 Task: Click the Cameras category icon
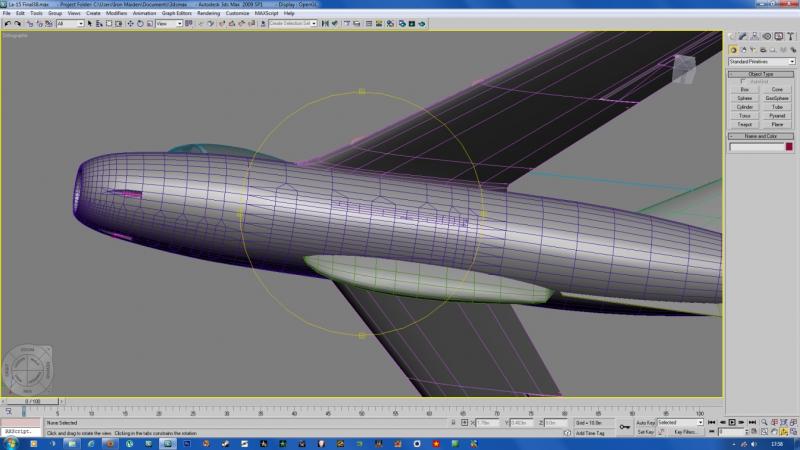763,50
